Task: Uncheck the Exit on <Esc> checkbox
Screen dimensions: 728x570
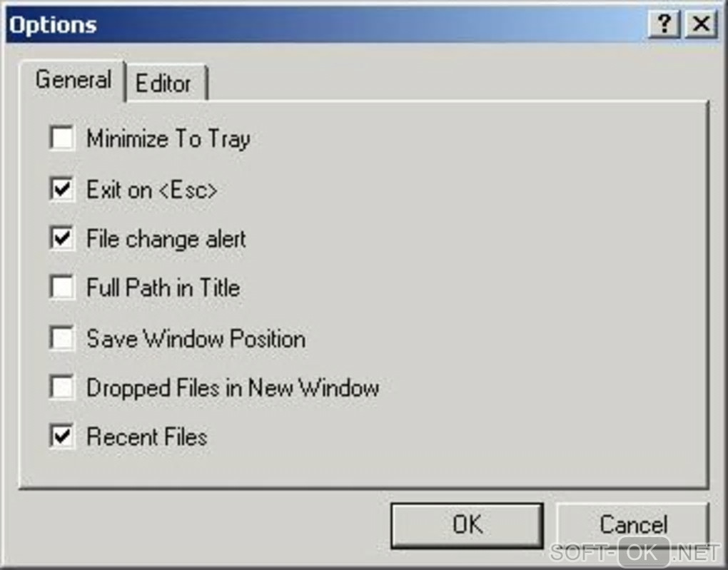Action: tap(62, 189)
